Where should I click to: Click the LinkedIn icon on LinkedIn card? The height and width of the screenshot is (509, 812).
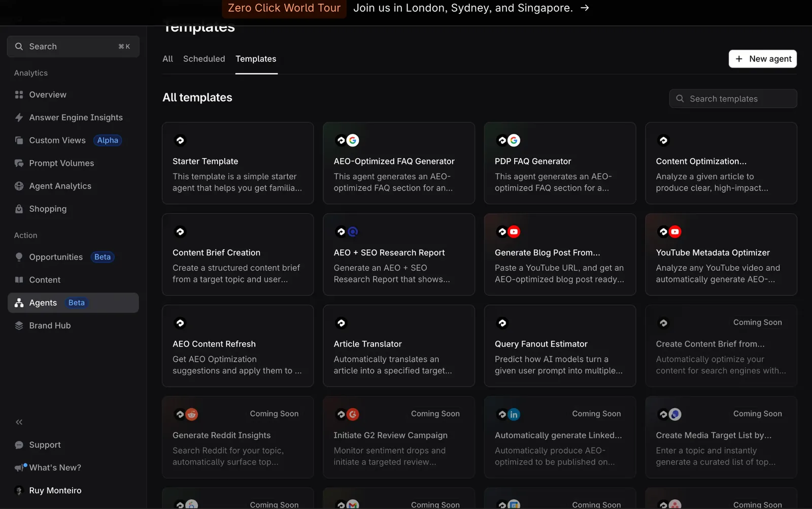coord(514,415)
